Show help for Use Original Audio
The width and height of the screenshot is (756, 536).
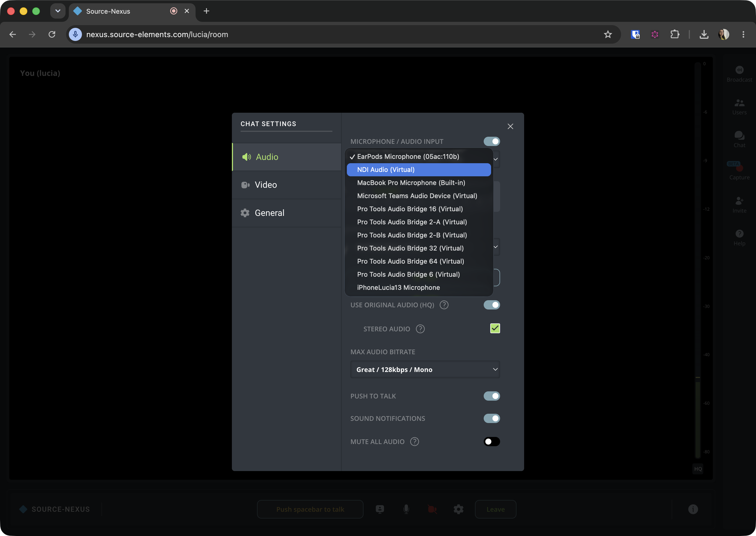(x=444, y=305)
